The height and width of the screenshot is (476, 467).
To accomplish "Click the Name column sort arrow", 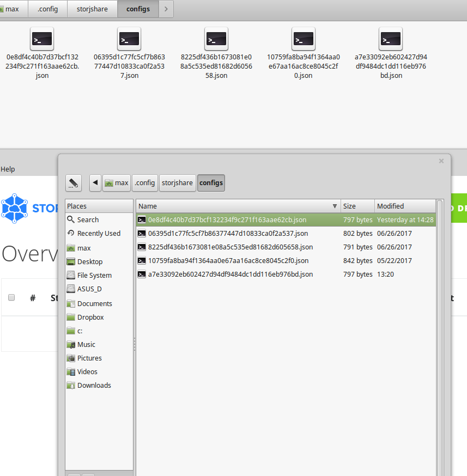I will [336, 206].
